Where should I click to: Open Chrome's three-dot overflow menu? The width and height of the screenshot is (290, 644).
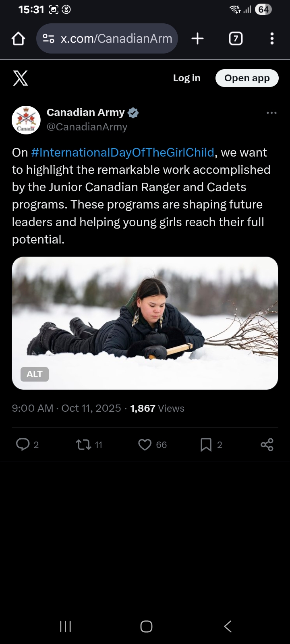click(x=272, y=39)
